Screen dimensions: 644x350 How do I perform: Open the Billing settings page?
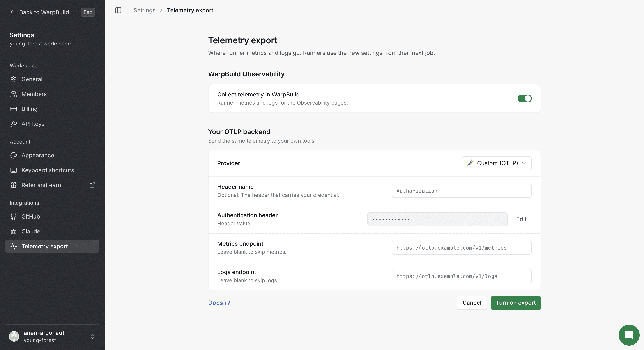[x=52, y=109]
